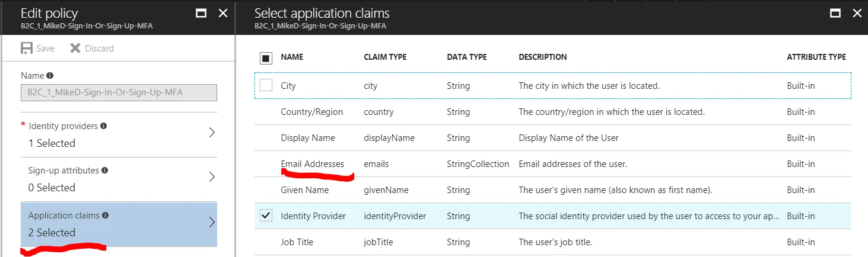Click the Identity Provider row name
The width and height of the screenshot is (868, 257).
pos(313,216)
